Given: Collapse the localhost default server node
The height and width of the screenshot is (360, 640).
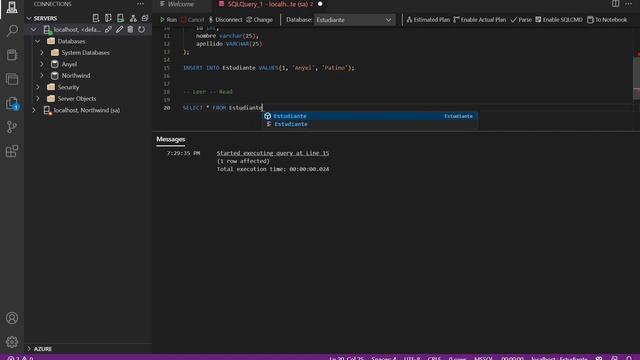Looking at the screenshot, I should [33, 29].
